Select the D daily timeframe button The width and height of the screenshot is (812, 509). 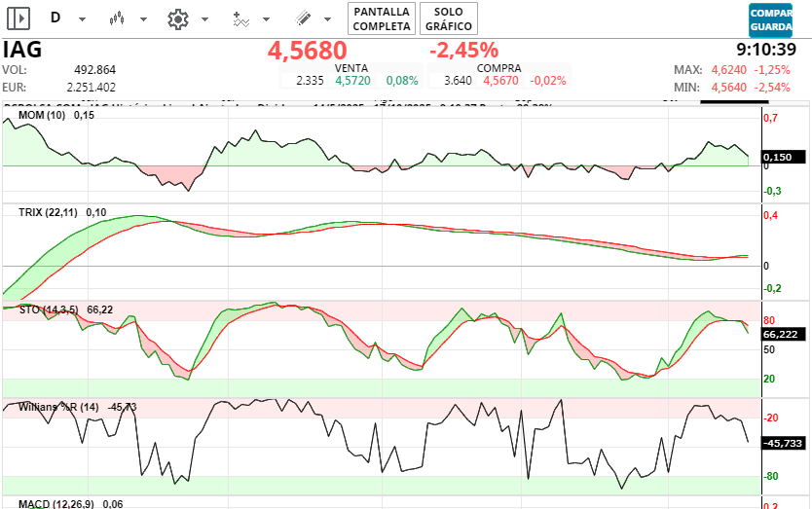[x=55, y=18]
